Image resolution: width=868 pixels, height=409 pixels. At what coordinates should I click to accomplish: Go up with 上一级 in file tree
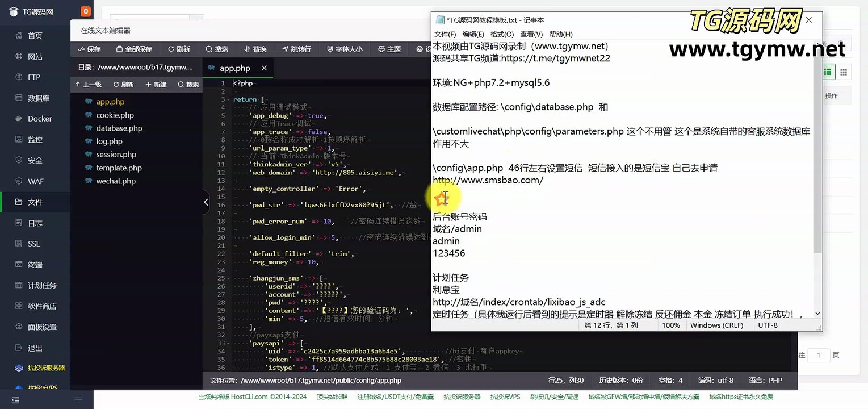pyautogui.click(x=89, y=84)
